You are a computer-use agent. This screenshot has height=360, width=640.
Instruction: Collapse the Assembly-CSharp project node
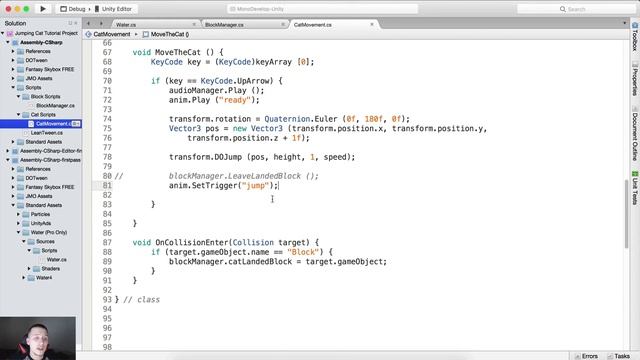tap(8, 42)
